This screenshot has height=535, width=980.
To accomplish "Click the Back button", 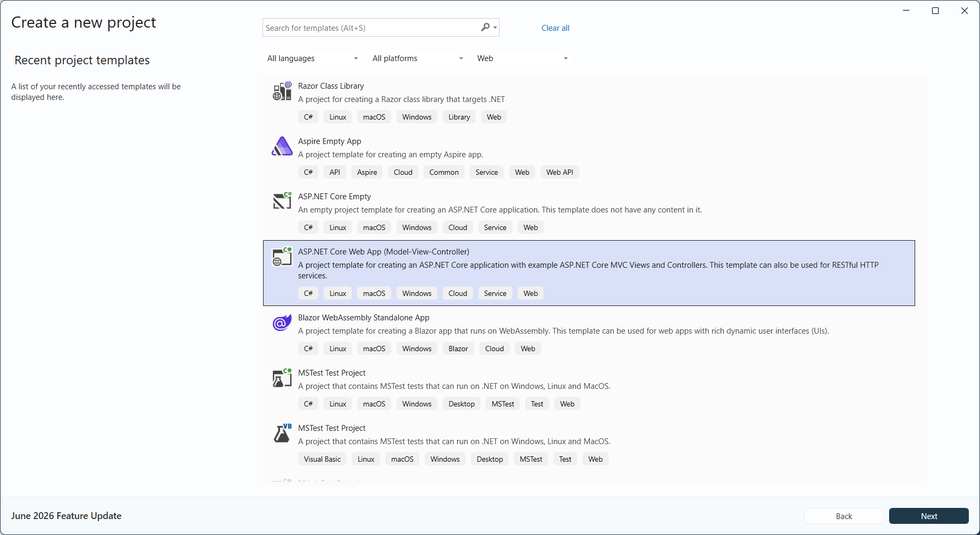I will click(x=844, y=516).
